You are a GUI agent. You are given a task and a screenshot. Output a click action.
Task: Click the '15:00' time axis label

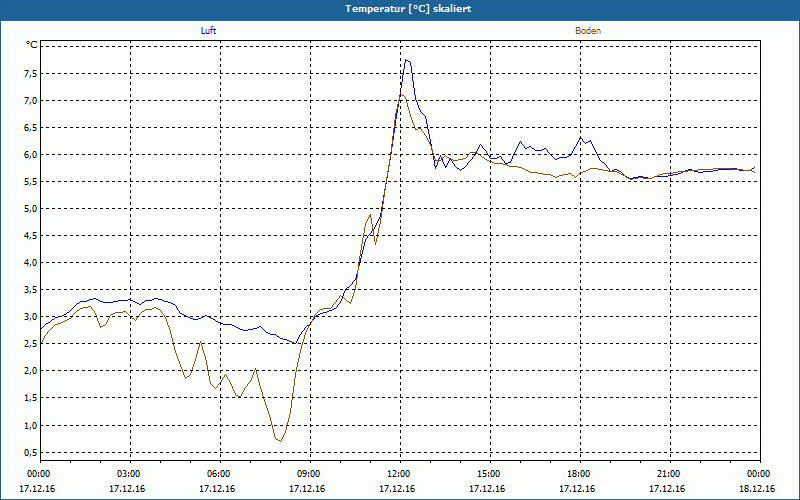490,474
